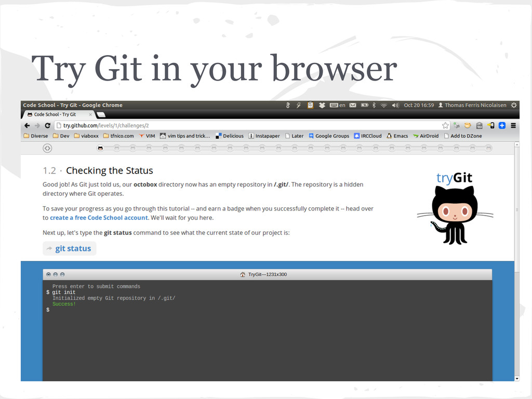Open the system power gear menu
The width and height of the screenshot is (532, 399).
point(514,105)
